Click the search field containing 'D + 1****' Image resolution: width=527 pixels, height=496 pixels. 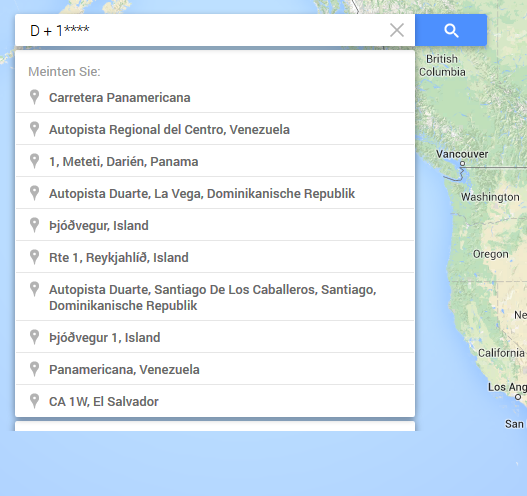pyautogui.click(x=202, y=30)
